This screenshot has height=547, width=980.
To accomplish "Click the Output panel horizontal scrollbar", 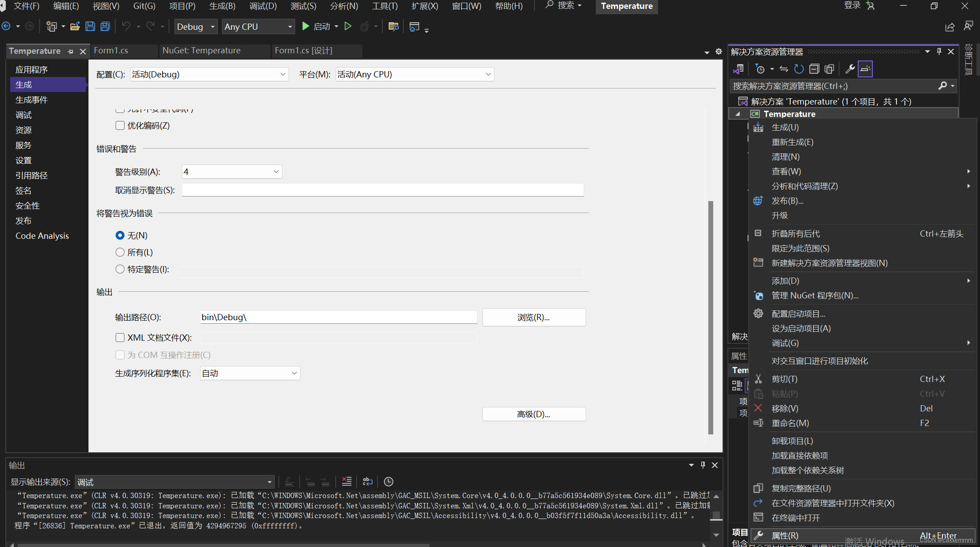I will pos(224,545).
